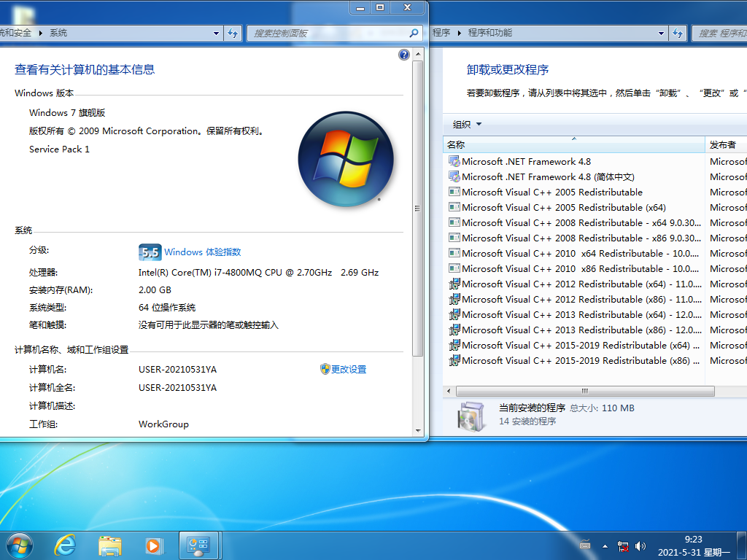Click the 搜索 程序和功能 search field
Viewport: 747px width, 560px height.
pyautogui.click(x=721, y=33)
